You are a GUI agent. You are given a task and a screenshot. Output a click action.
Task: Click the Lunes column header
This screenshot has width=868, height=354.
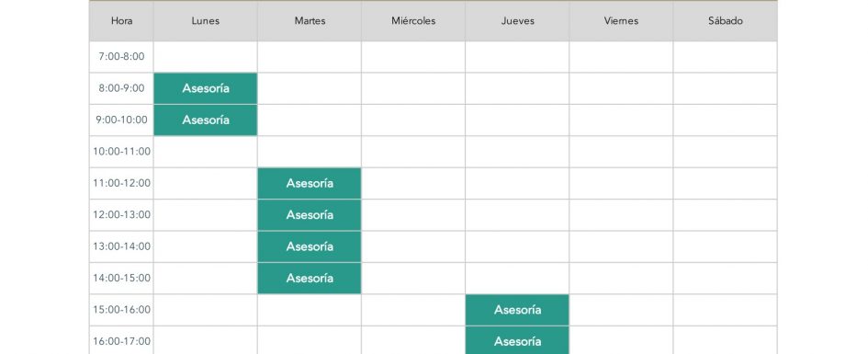click(206, 21)
